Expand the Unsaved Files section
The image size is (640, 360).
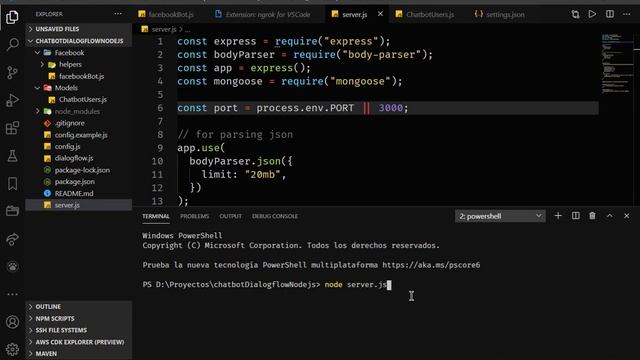click(79, 29)
